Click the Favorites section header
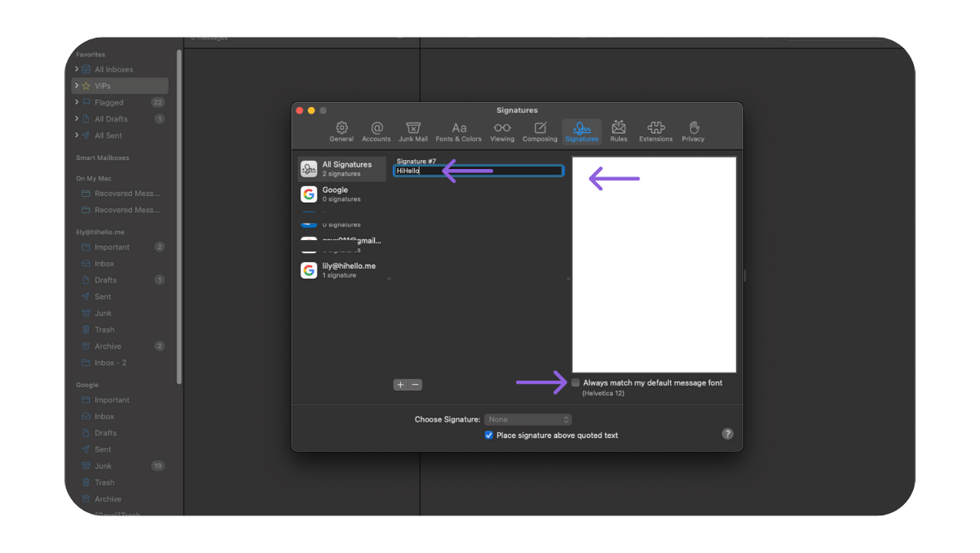The width and height of the screenshot is (980, 553). pyautogui.click(x=91, y=55)
